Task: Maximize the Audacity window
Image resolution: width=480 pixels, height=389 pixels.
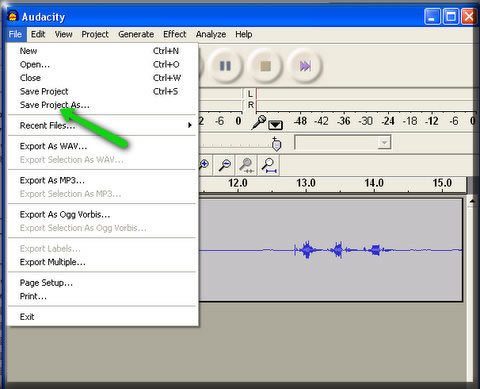Action: click(451, 16)
